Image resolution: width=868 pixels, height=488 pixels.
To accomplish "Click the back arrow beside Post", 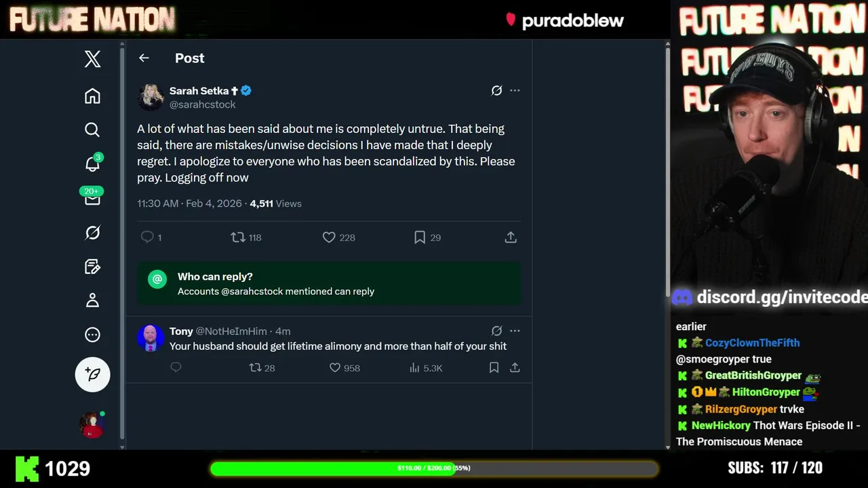I will (144, 58).
